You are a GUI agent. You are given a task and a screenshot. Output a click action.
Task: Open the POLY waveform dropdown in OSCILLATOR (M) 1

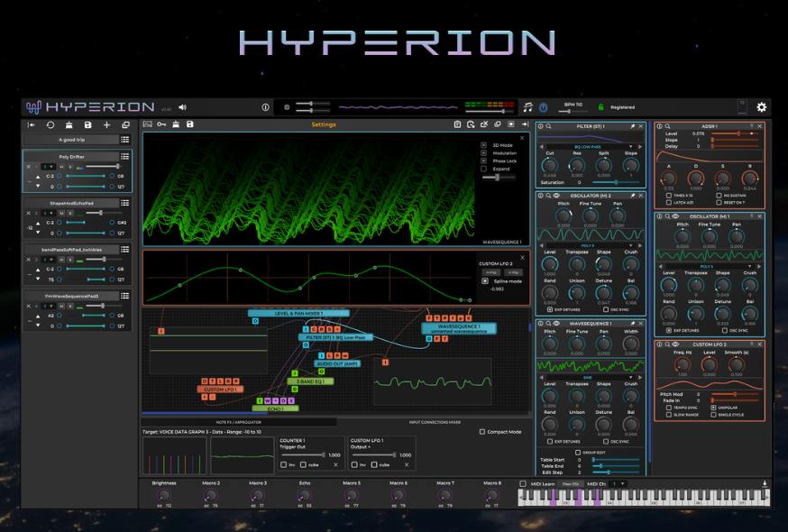tap(707, 267)
